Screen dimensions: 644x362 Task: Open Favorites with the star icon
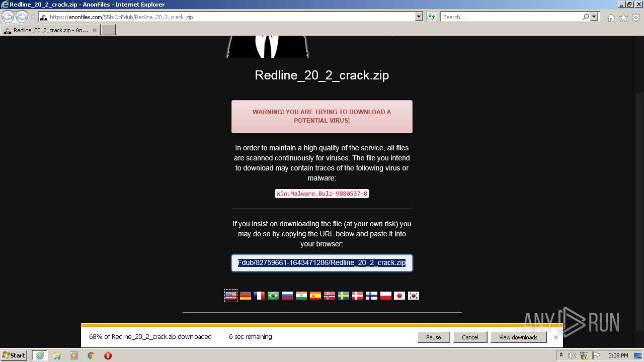[623, 18]
